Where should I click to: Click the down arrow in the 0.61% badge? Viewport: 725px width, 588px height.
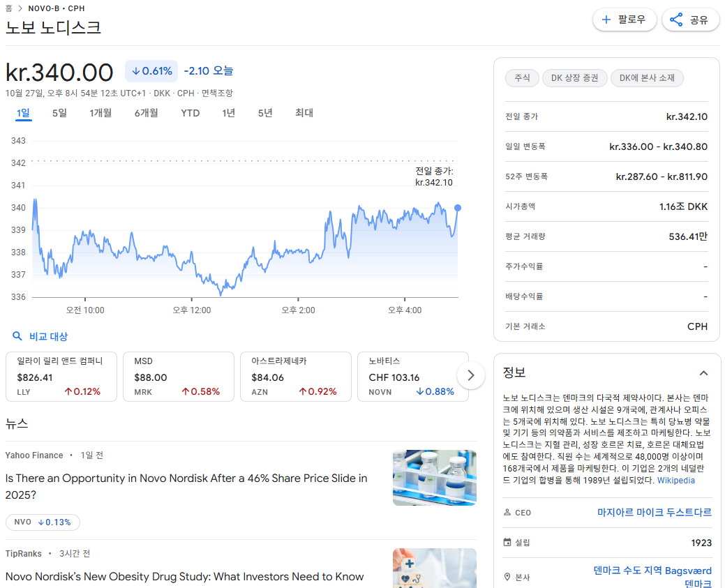[x=136, y=71]
